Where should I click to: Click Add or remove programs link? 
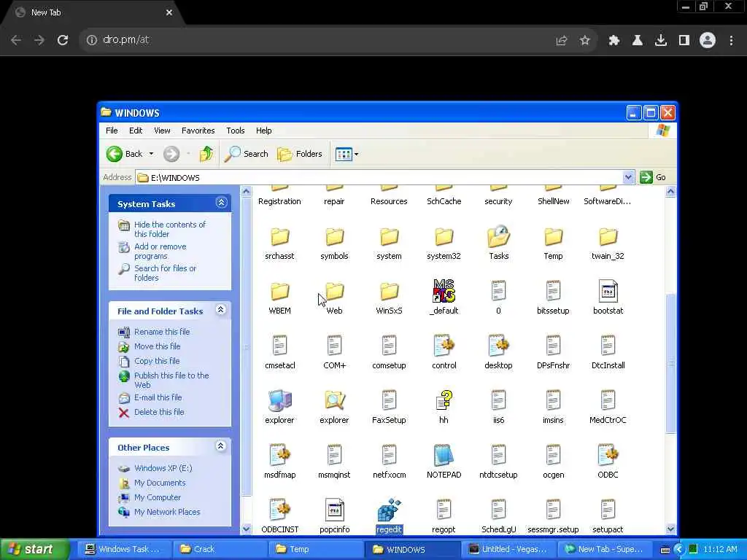click(160, 251)
